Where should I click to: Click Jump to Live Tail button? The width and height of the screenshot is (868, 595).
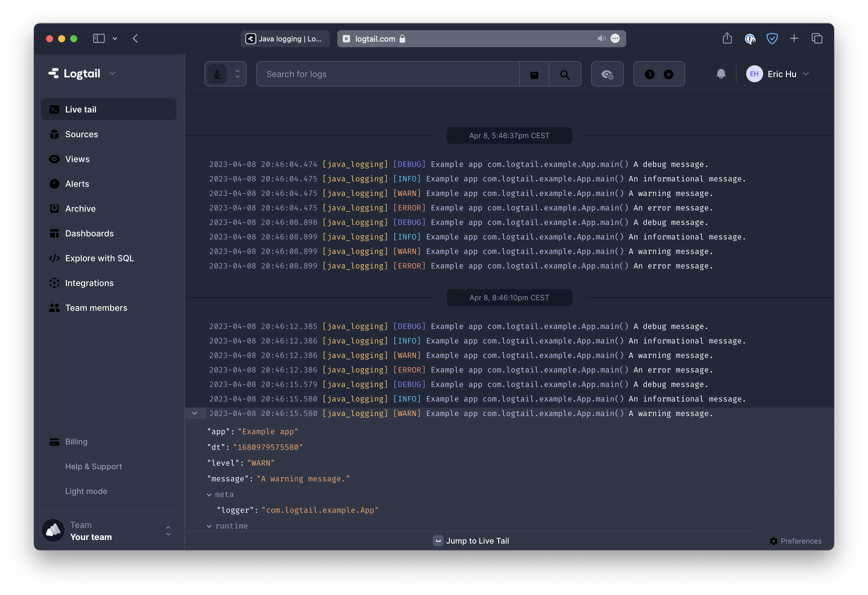(x=471, y=540)
